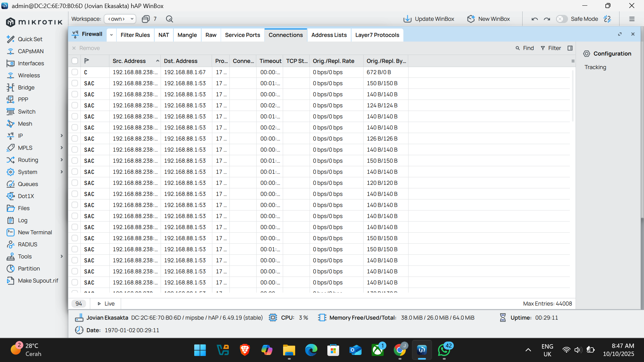Expand the Firewall window dropdown chevron
This screenshot has height=362, width=644.
click(x=111, y=35)
